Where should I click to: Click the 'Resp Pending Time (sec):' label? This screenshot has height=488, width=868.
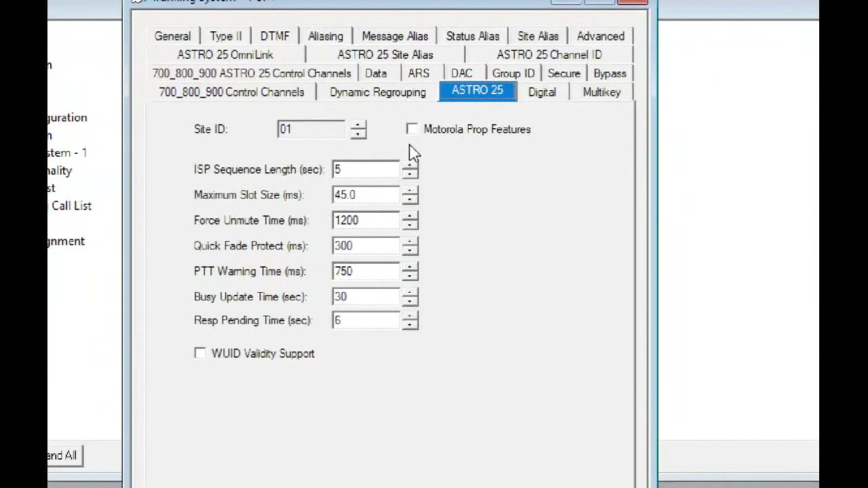(253, 320)
